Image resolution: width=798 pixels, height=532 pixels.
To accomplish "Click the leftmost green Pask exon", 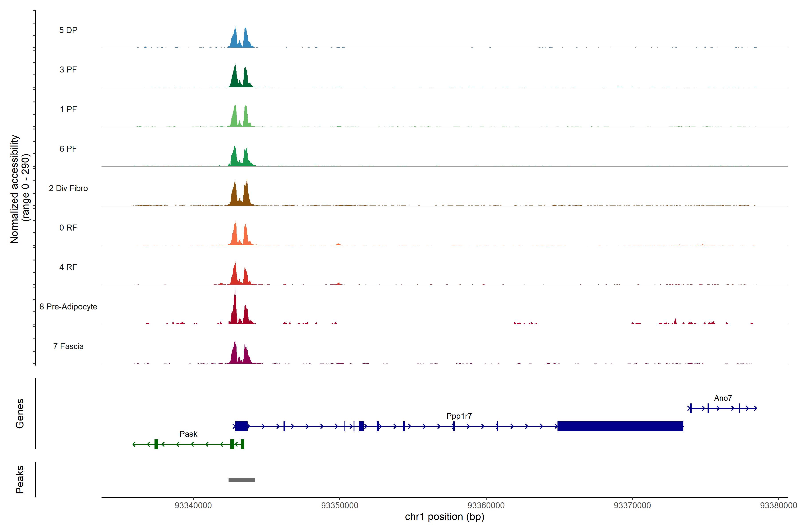I will (156, 444).
